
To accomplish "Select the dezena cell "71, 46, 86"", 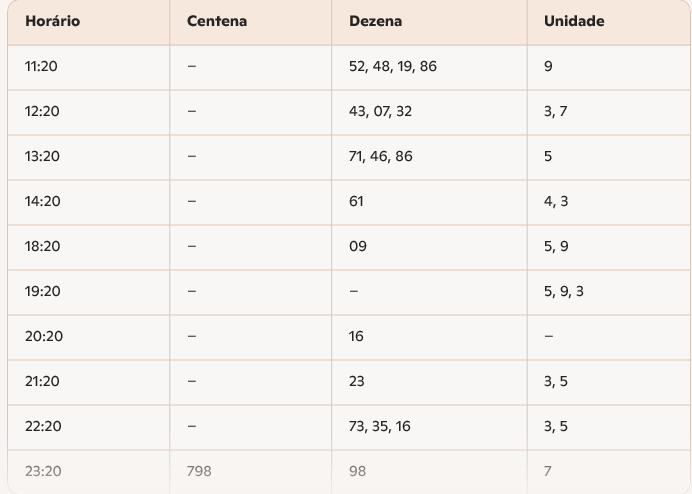I will click(x=380, y=157).
